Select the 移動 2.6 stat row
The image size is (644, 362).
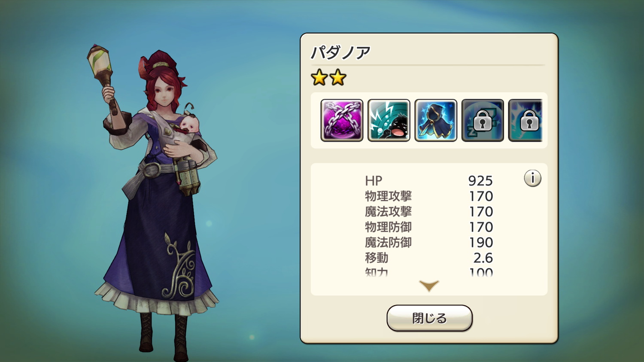(x=429, y=258)
